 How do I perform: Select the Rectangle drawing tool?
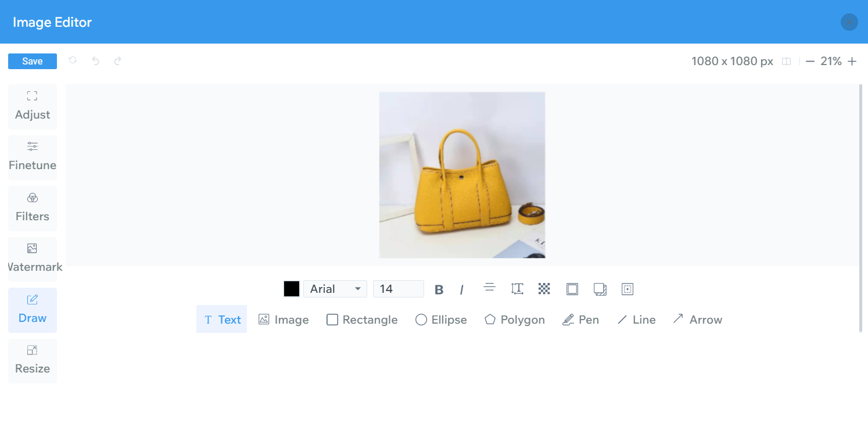pos(362,320)
